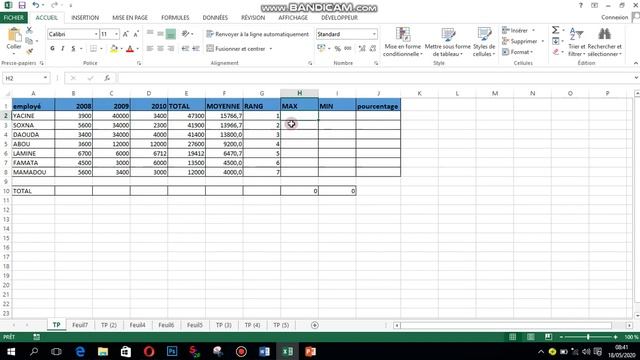Open Word from the Windows taskbar
The width and height of the screenshot is (640, 360).
264,351
